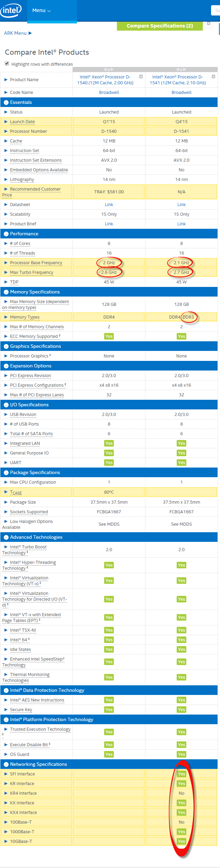
Task: Open Sockets Supported definition
Action: (29, 512)
